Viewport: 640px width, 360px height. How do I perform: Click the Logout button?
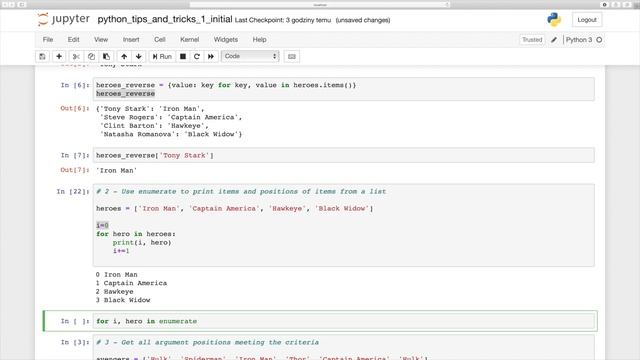(587, 20)
